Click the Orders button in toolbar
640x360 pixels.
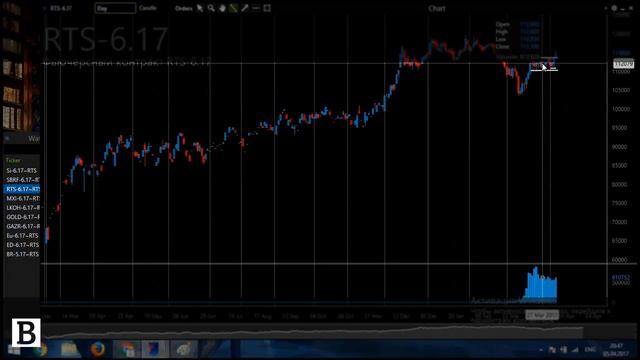[x=183, y=9]
